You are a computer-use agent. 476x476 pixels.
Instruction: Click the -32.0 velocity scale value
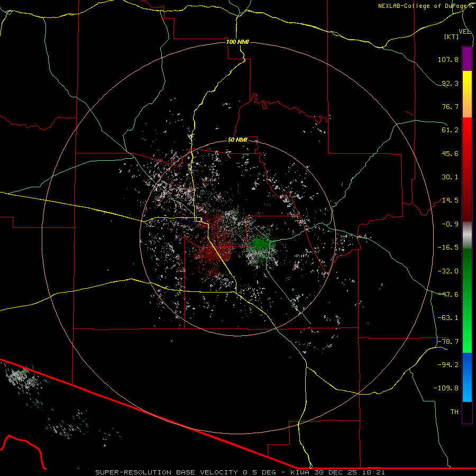pyautogui.click(x=448, y=271)
